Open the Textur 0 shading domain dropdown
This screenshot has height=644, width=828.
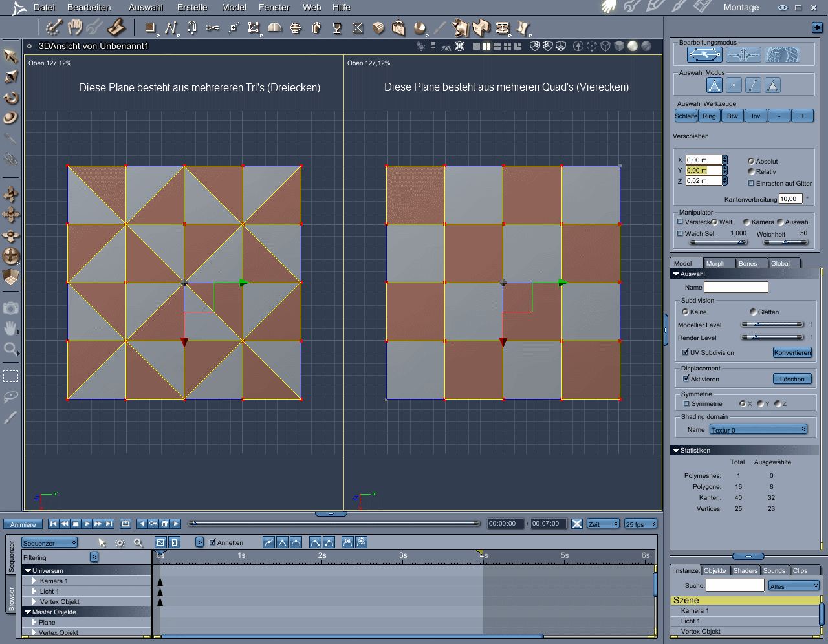(758, 429)
